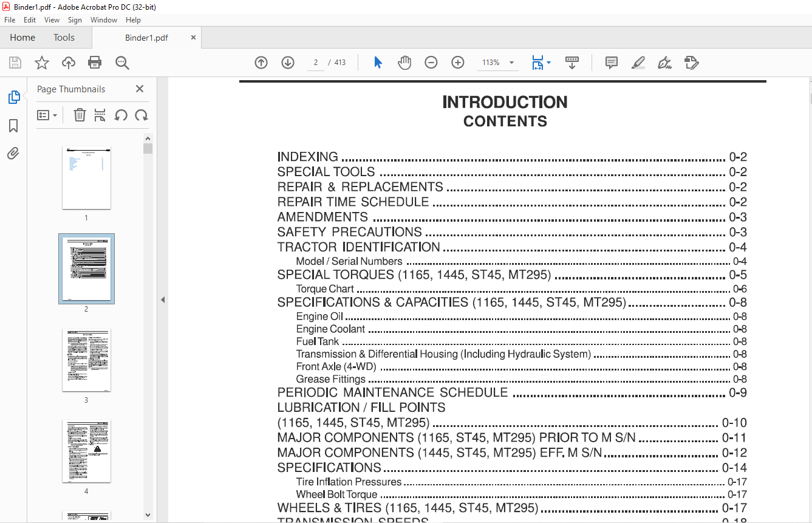This screenshot has height=523, width=812.
Task: Rotate page clockwise
Action: click(x=142, y=115)
